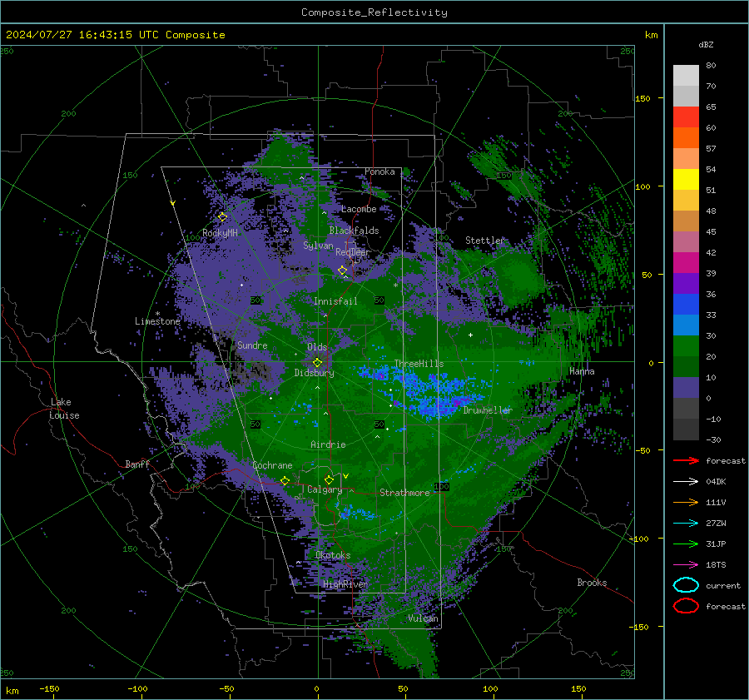This screenshot has height=700, width=749.
Task: Click the yellow diamond marker above Calgary
Action: click(329, 479)
